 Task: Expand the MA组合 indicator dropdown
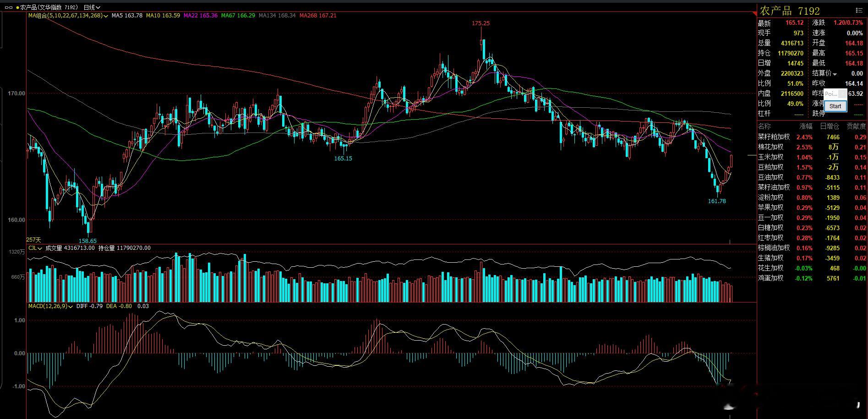click(106, 16)
